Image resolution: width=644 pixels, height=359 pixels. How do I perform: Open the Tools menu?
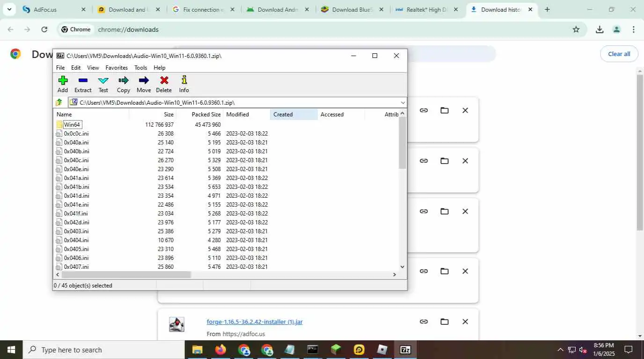click(141, 68)
